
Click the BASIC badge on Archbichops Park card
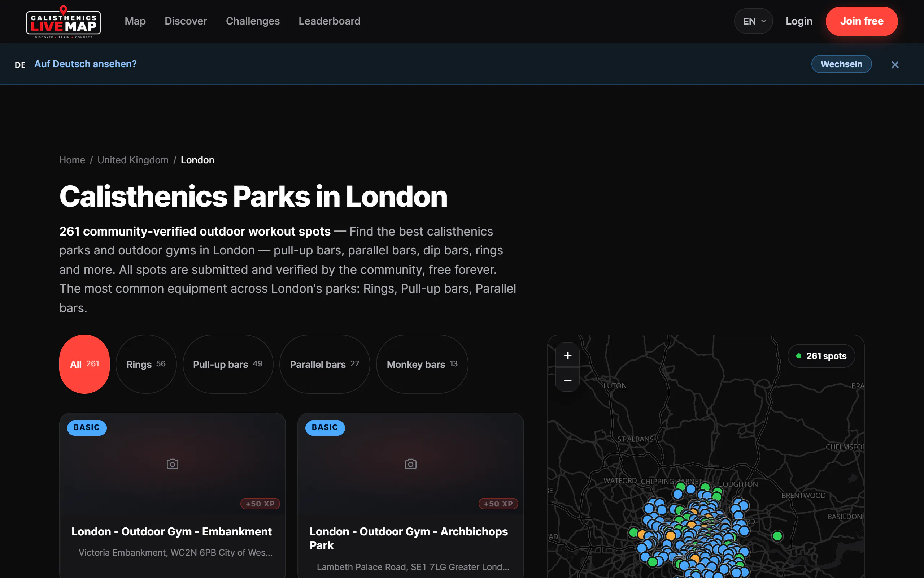point(325,427)
